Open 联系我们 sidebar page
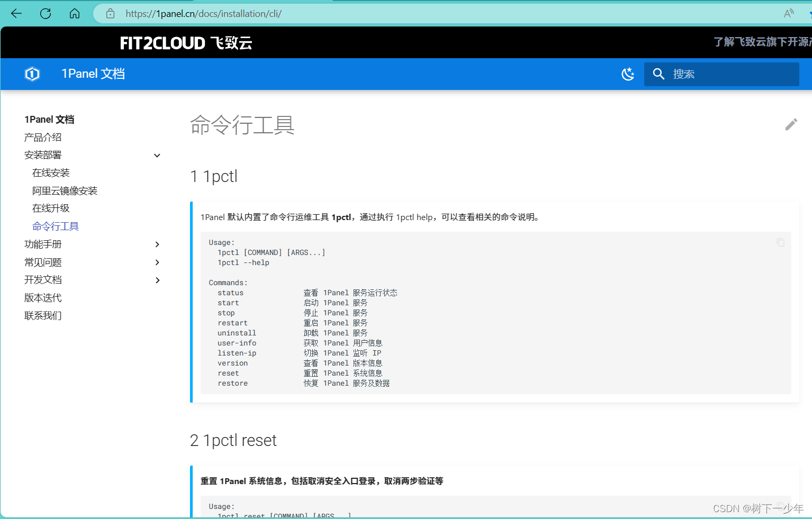Image resolution: width=812 pixels, height=519 pixels. tap(43, 316)
